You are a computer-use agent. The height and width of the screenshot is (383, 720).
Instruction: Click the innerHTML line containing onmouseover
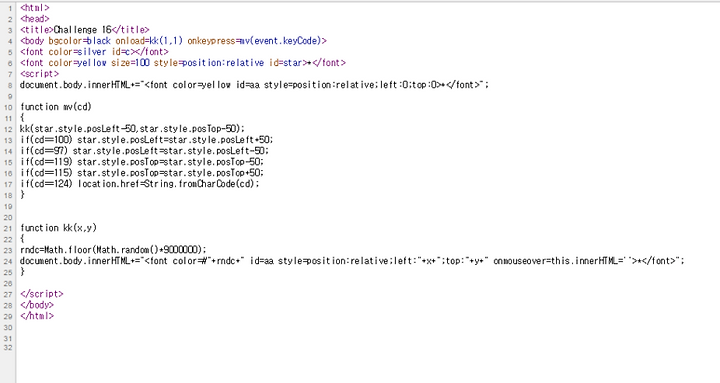point(352,261)
